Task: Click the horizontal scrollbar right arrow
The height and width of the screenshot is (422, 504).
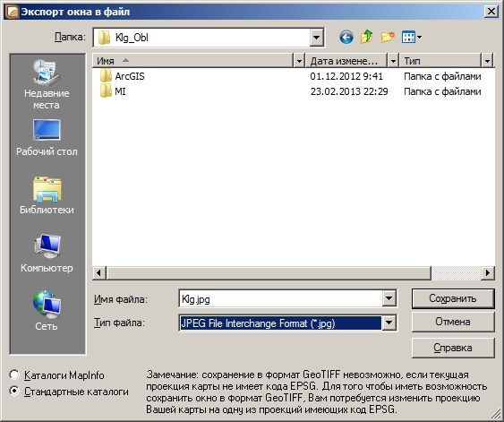Action: 488,272
